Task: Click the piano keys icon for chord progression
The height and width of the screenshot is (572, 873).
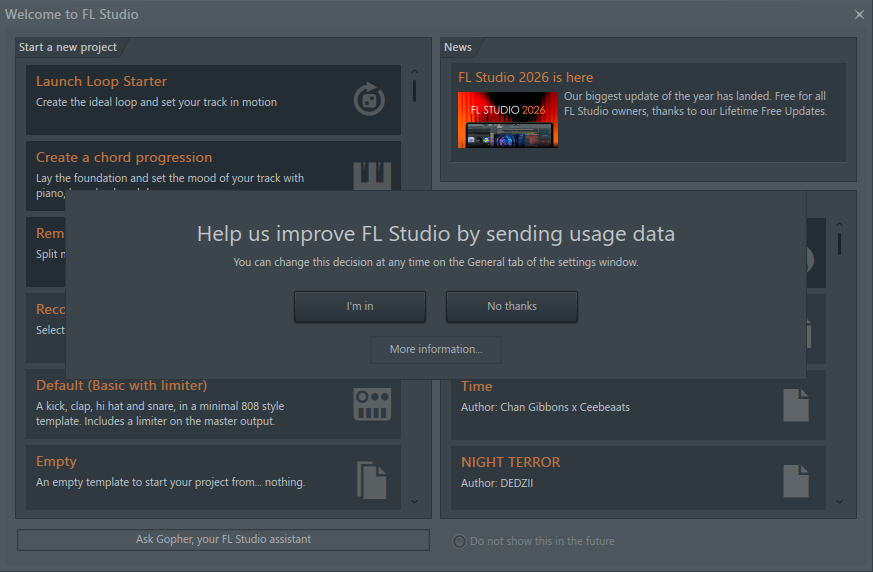Action: point(372,176)
